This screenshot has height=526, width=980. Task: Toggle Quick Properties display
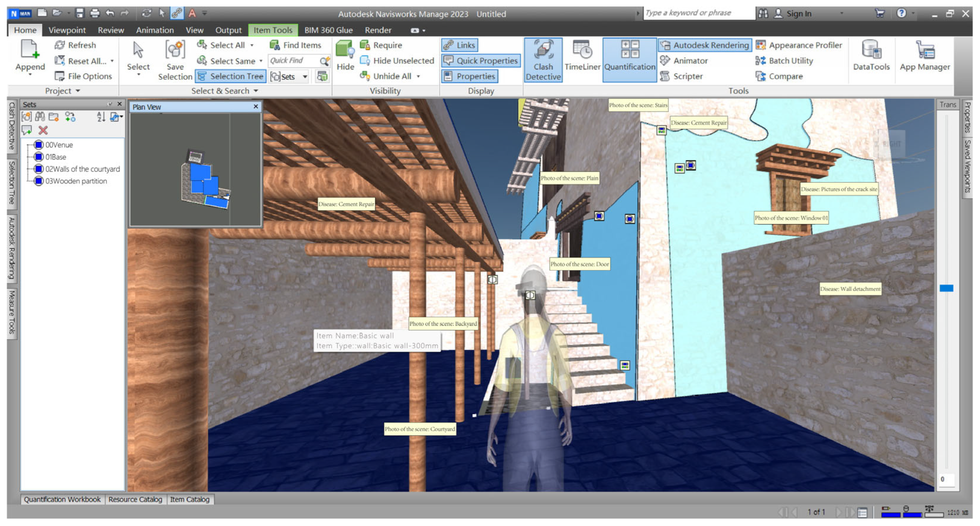point(481,61)
